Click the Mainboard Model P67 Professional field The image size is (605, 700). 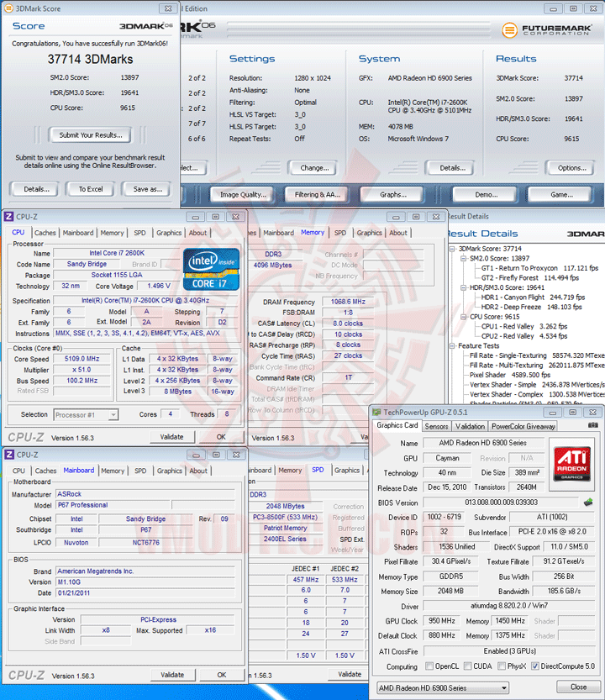113,505
